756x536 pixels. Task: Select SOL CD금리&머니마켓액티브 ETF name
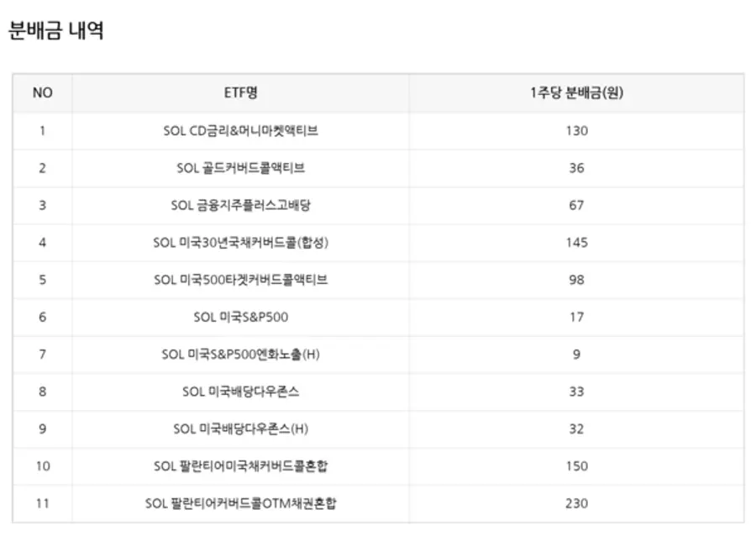point(240,131)
